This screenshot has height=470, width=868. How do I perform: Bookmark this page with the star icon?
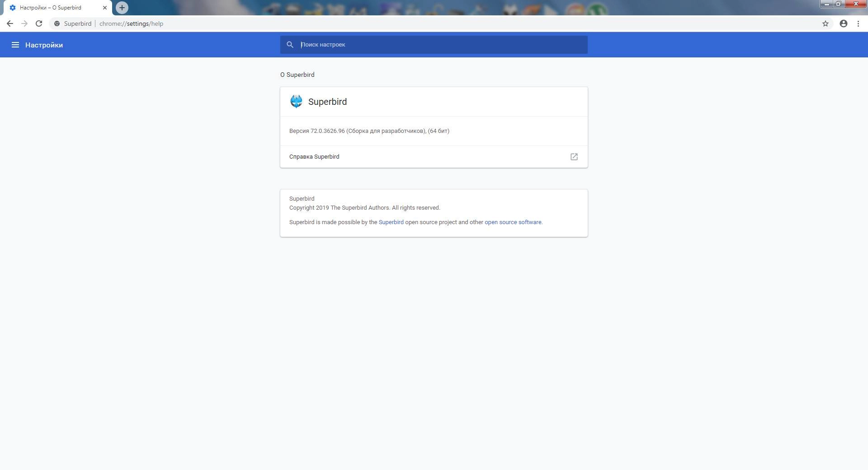pos(826,23)
